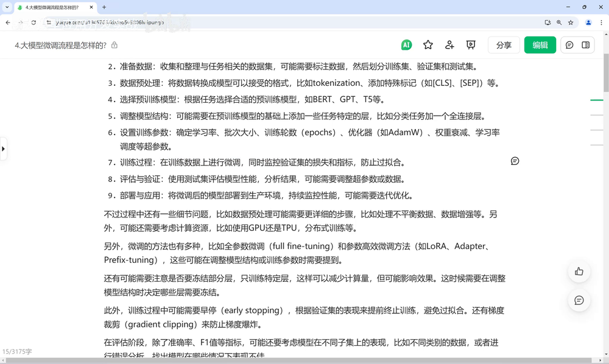The image size is (609, 364).
Task: Click list item 2 准备数据
Action: pyautogui.click(x=293, y=67)
